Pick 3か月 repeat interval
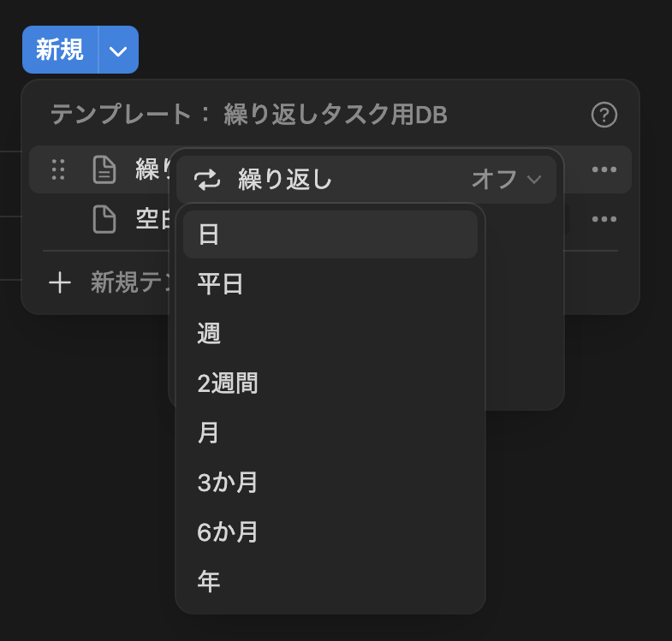The width and height of the screenshot is (672, 641). (330, 482)
